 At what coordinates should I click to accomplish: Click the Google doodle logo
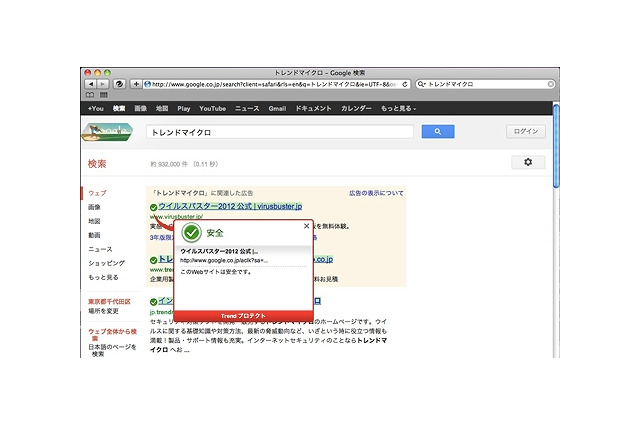[x=107, y=132]
